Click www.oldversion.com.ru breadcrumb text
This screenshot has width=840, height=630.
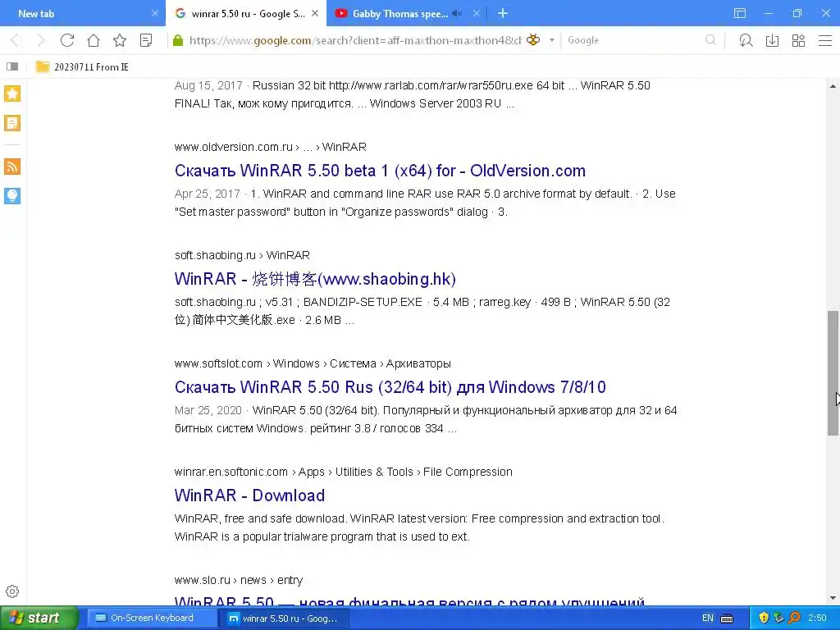(x=234, y=147)
